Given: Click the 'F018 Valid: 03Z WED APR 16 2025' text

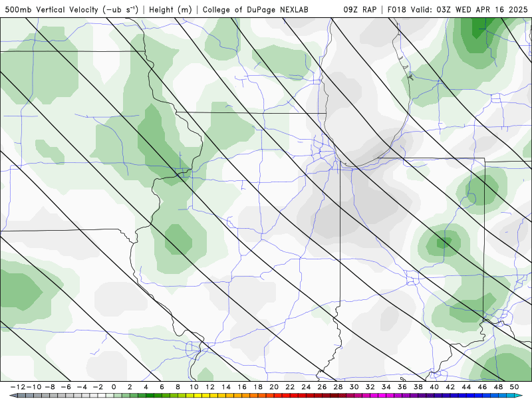Looking at the screenshot, I should pyautogui.click(x=458, y=9).
